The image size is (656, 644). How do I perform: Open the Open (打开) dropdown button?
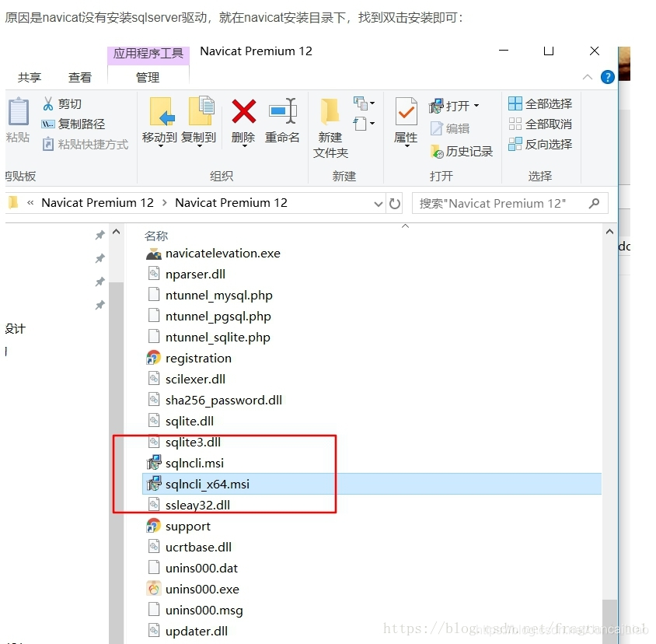453,106
